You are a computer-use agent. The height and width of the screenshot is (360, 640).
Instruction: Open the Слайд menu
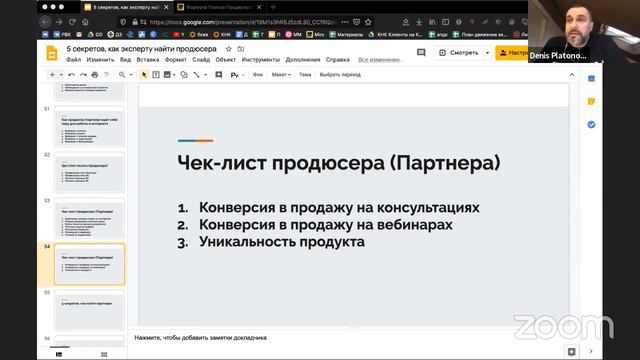click(201, 60)
